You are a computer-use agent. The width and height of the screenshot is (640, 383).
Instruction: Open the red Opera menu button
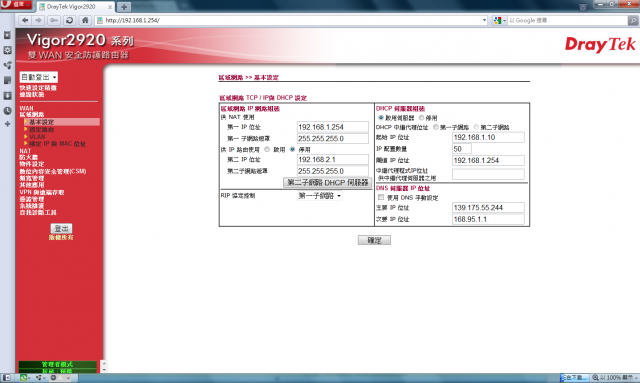coord(16,4)
